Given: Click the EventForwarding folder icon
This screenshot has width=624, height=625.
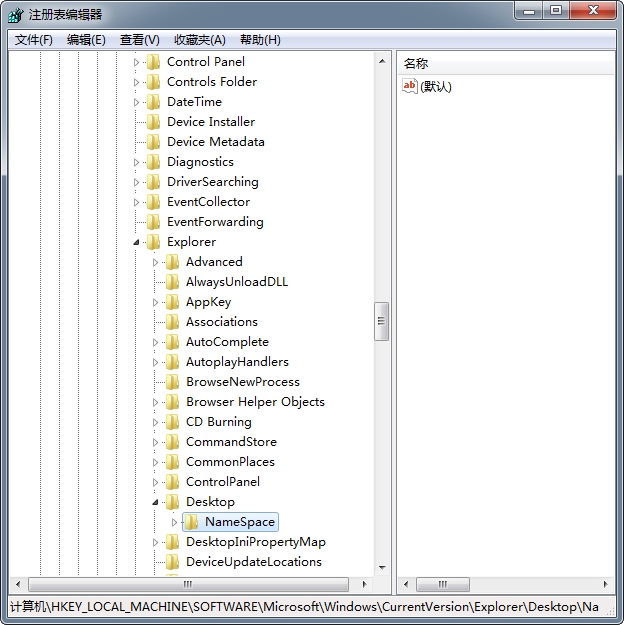Looking at the screenshot, I should 154,222.
